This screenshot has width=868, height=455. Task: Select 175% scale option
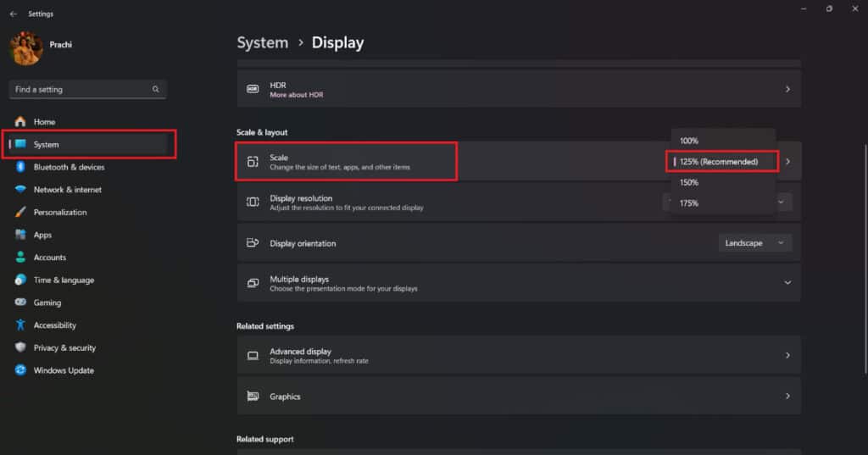pyautogui.click(x=689, y=203)
